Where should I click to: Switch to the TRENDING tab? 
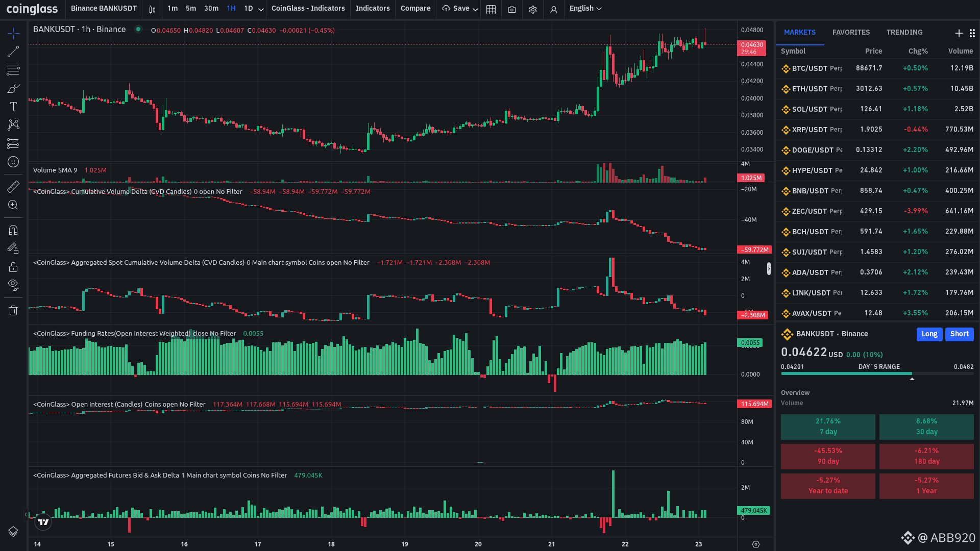(904, 32)
